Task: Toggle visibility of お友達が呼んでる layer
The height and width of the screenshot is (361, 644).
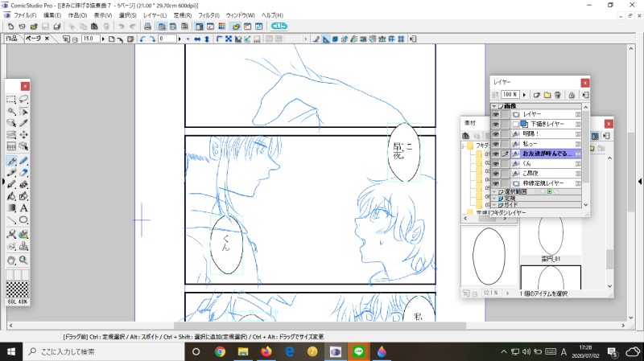Action: (496, 154)
